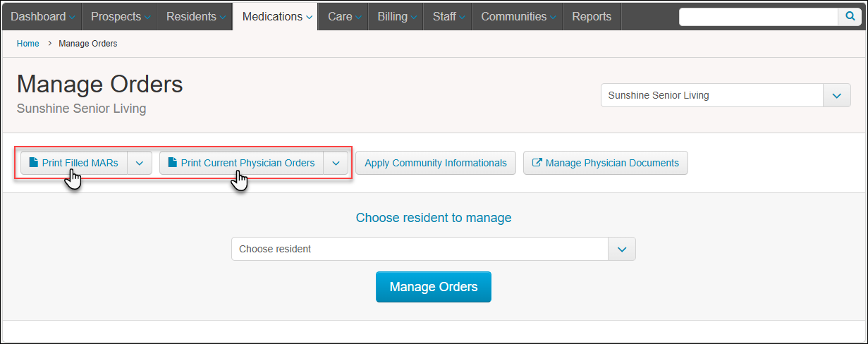Viewport: 868px width, 344px height.
Task: Open Manage Physician Documents
Action: 605,163
